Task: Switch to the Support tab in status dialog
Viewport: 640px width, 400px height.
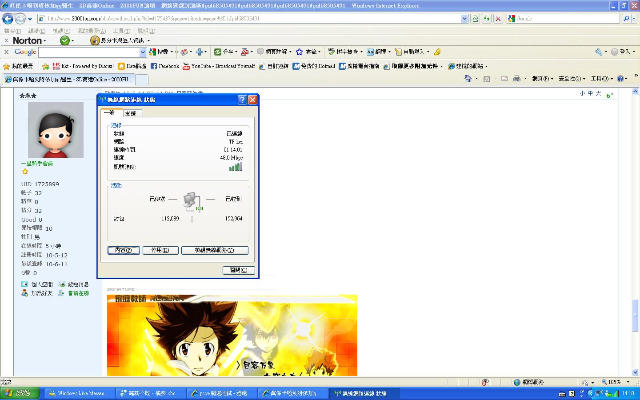Action: click(x=131, y=114)
